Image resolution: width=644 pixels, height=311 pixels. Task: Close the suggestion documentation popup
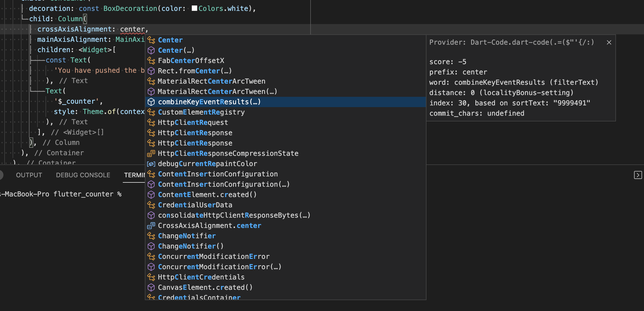(609, 42)
